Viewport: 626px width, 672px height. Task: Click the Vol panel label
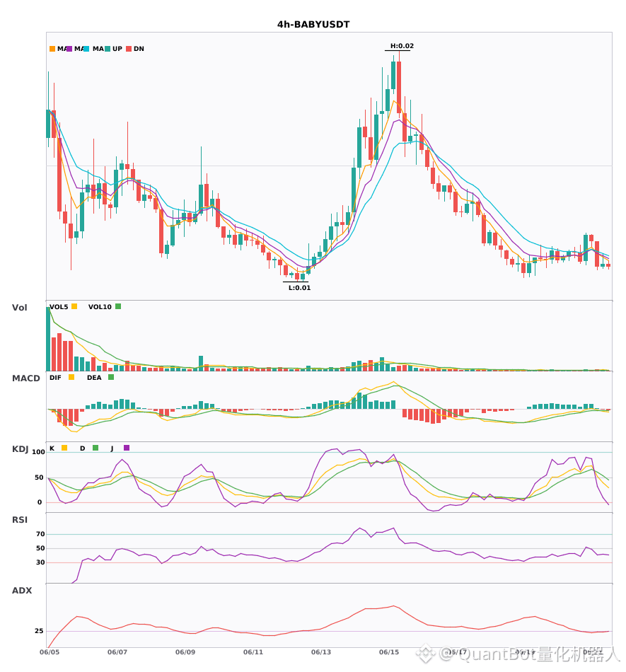tap(19, 307)
